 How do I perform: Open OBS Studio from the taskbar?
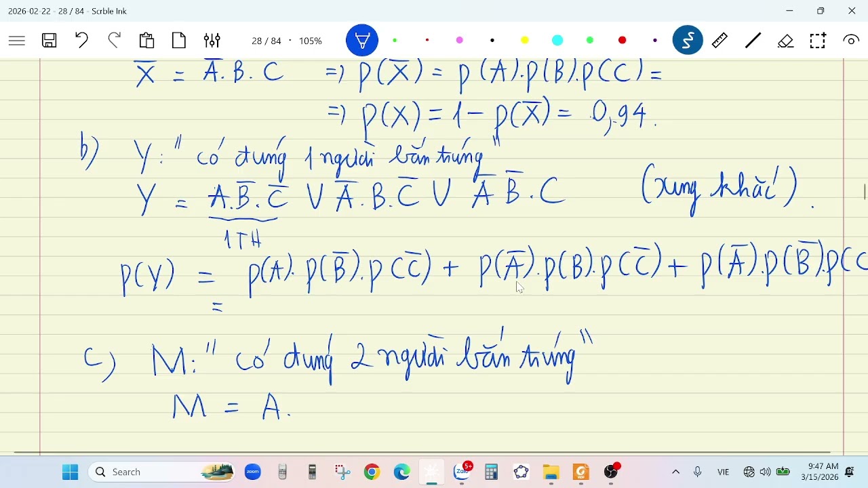[x=612, y=472]
